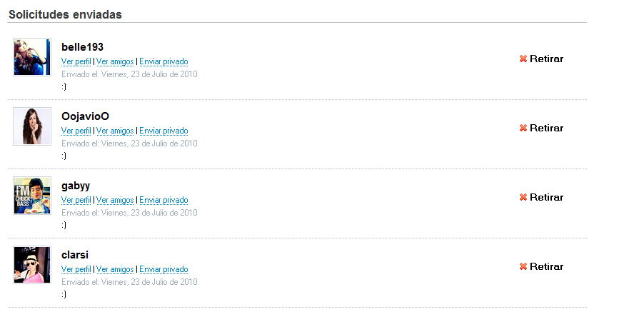
Task: Send private message to belle193
Action: pos(163,61)
